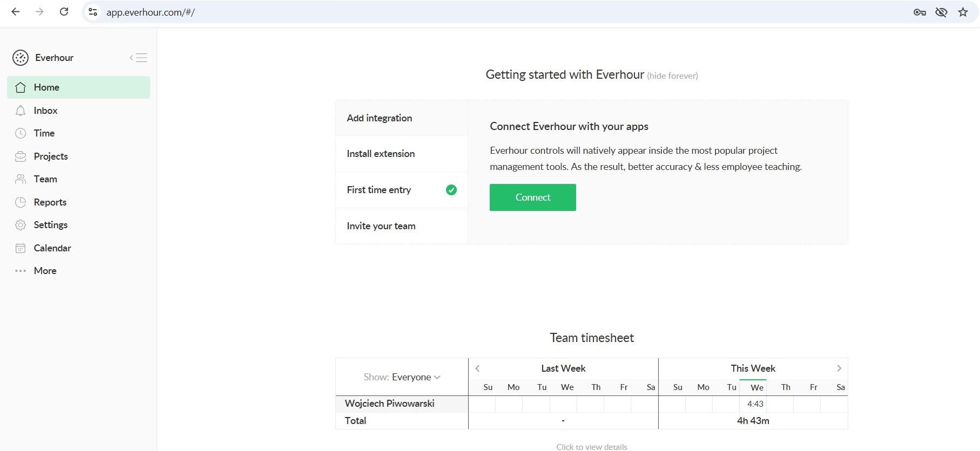Click the Last Week header

(x=563, y=368)
